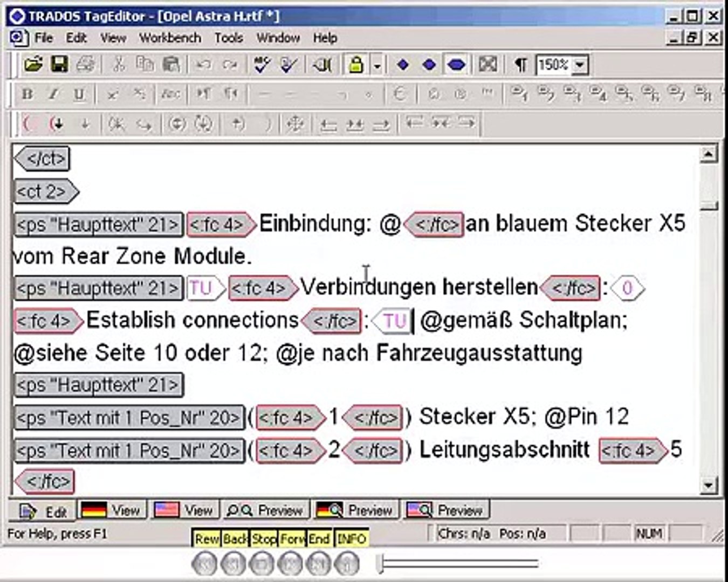Click the document scrollbar down arrow
The height and width of the screenshot is (582, 728).
point(709,486)
